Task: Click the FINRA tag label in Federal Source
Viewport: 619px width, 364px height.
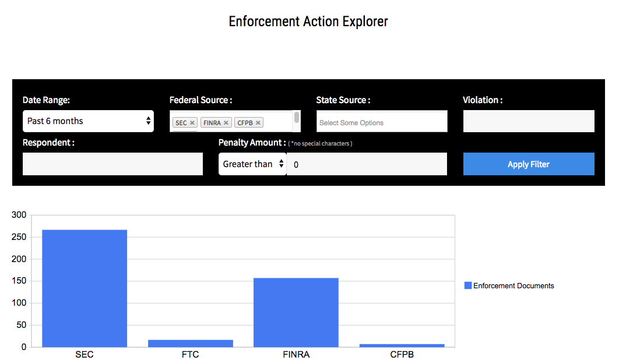Action: pyautogui.click(x=212, y=123)
